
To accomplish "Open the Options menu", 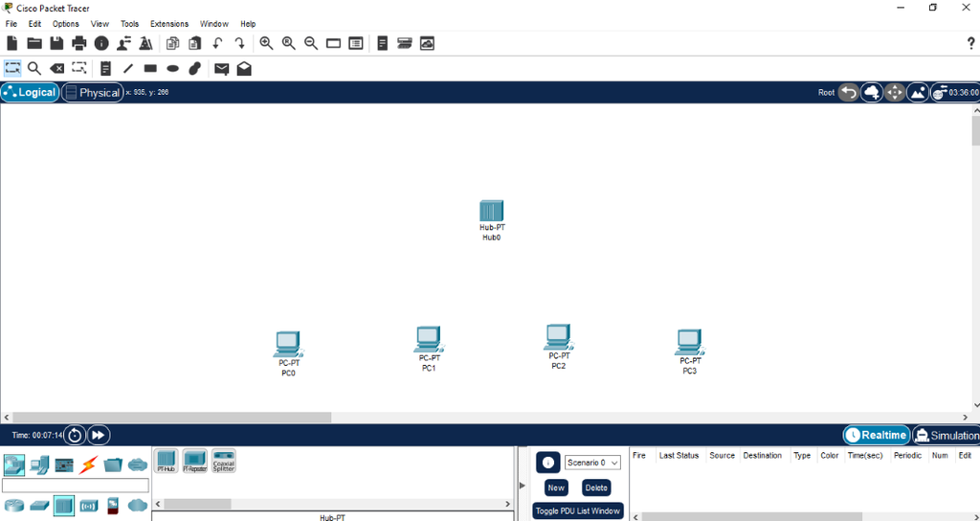I will tap(66, 24).
